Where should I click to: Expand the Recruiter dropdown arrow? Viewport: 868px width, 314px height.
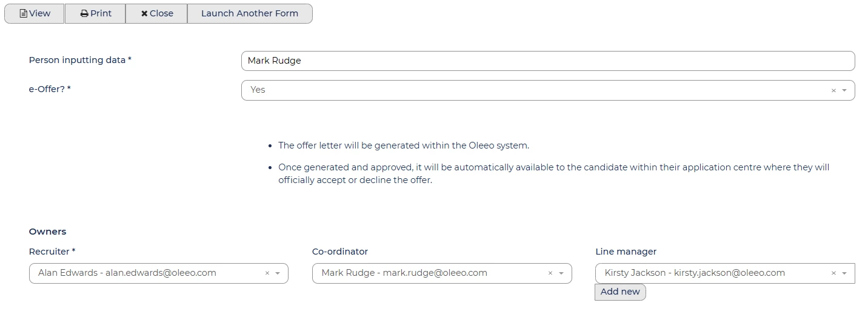coord(278,273)
